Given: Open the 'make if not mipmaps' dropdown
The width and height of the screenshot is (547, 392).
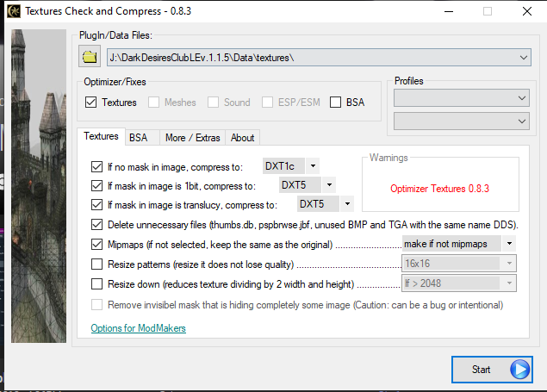Looking at the screenshot, I should [x=509, y=244].
